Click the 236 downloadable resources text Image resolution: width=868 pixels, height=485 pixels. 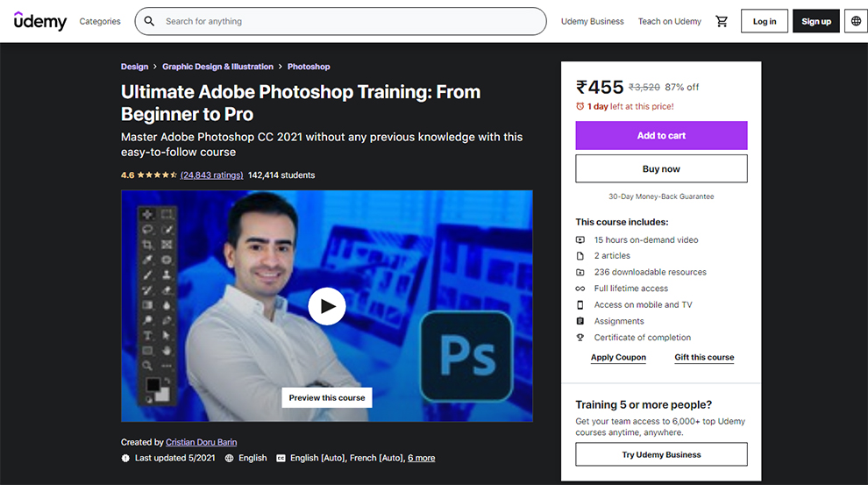[650, 272]
